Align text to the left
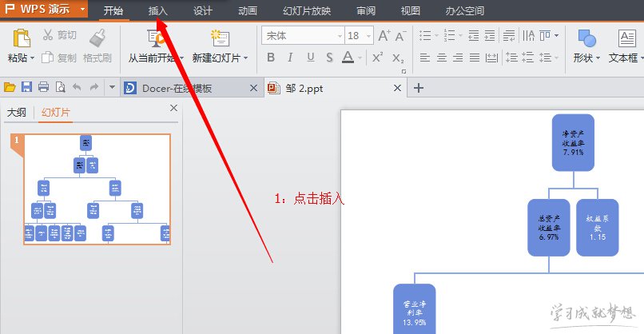The height and width of the screenshot is (334, 644). tap(425, 58)
